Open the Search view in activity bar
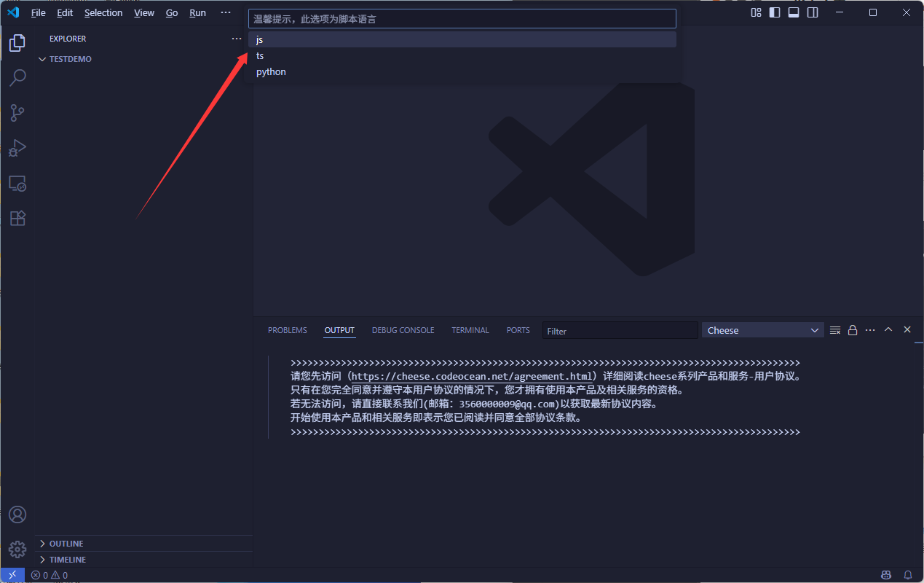 (17, 78)
